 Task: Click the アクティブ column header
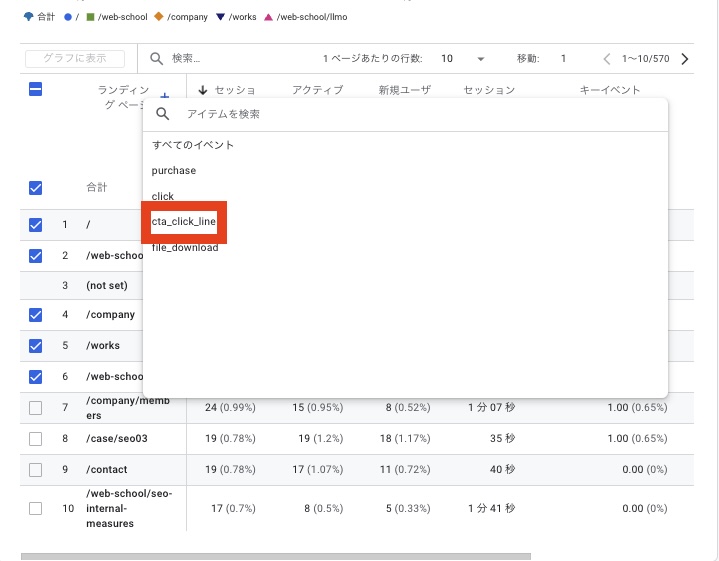tap(318, 90)
